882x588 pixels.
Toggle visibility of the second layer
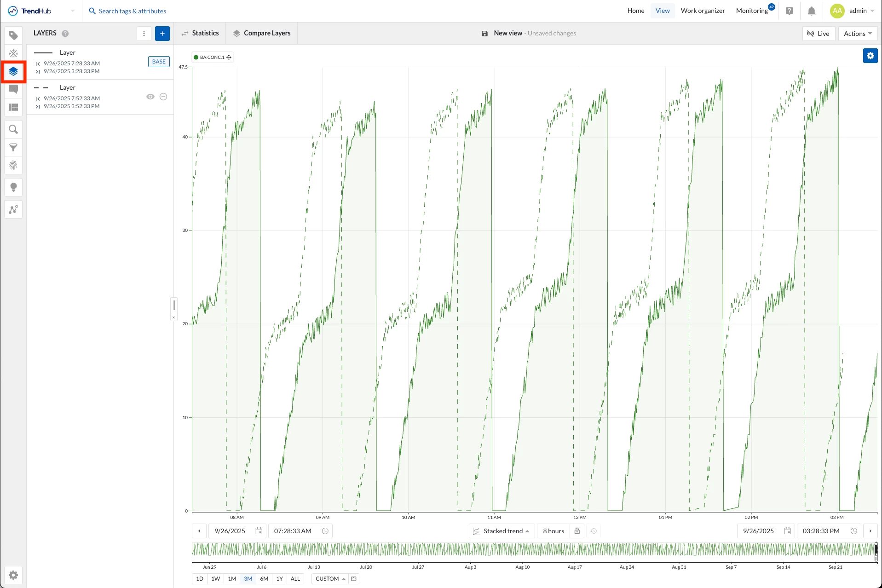click(x=150, y=97)
